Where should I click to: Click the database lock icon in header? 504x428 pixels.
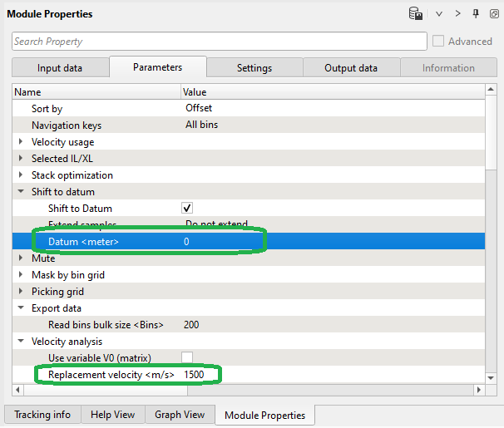416,13
